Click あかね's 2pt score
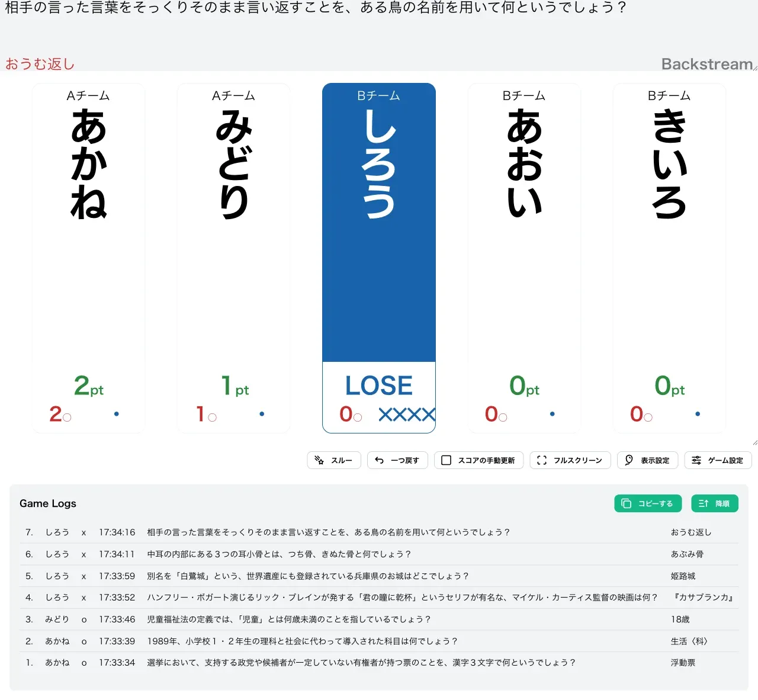758x700 pixels. [x=89, y=386]
